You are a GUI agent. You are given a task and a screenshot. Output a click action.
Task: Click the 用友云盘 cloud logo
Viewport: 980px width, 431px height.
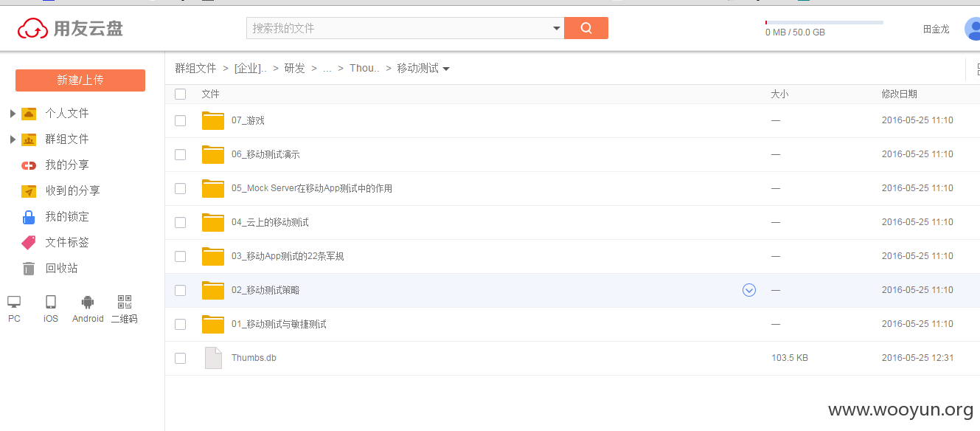tap(32, 29)
